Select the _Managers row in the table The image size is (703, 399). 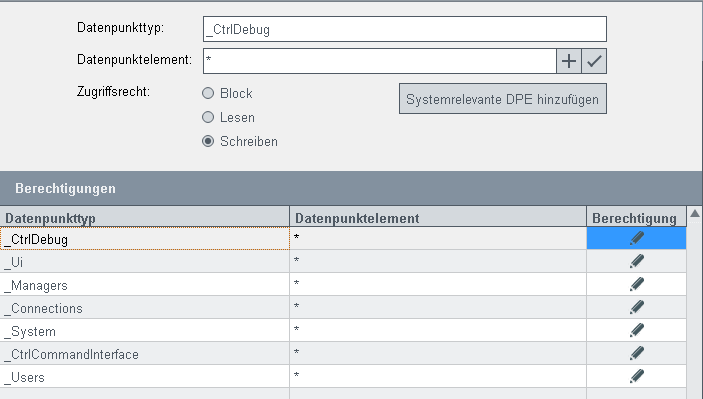point(343,284)
